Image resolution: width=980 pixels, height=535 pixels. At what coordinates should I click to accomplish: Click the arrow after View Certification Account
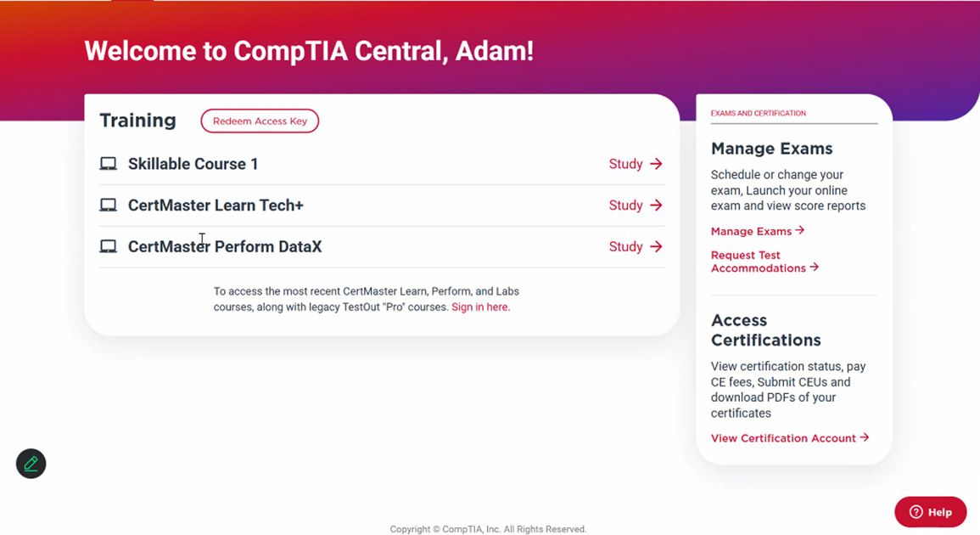click(x=865, y=437)
